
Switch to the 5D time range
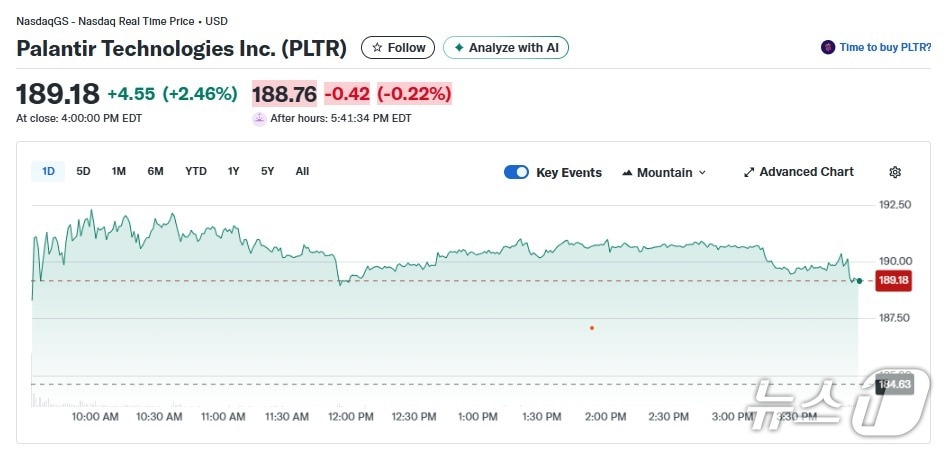[84, 171]
